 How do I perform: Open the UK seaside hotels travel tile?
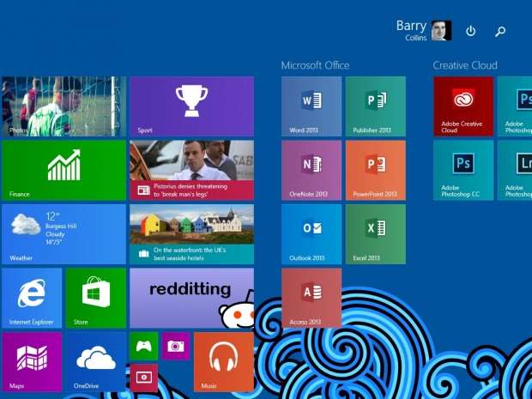tap(191, 234)
